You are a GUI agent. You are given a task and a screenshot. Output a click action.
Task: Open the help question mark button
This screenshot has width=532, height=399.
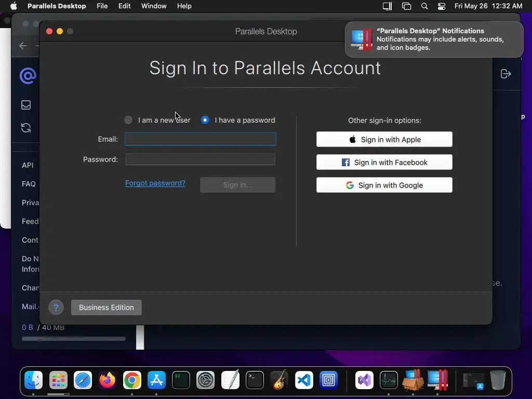pos(56,308)
